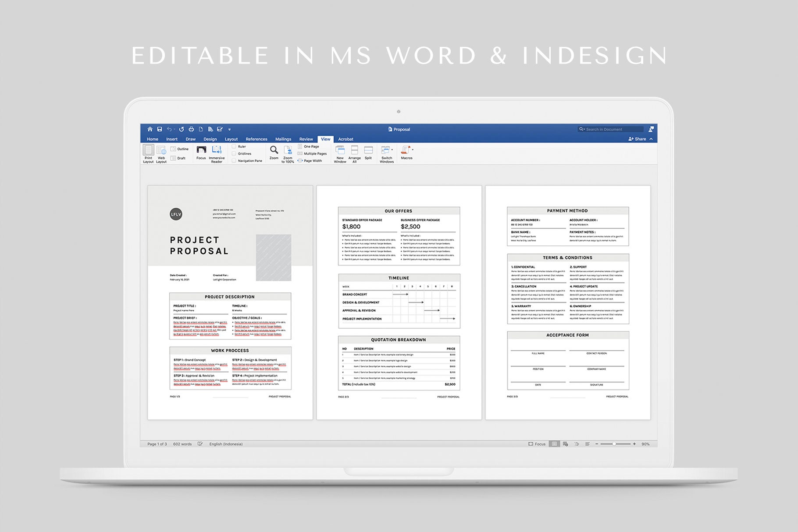The image size is (798, 532).
Task: Open Immersive Reader
Action: pyautogui.click(x=217, y=152)
